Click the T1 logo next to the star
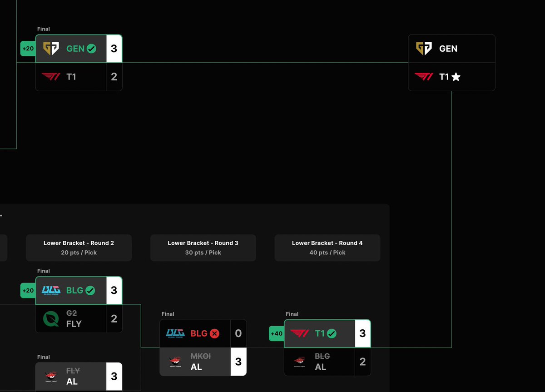Viewport: 545px width, 392px height. tap(424, 77)
